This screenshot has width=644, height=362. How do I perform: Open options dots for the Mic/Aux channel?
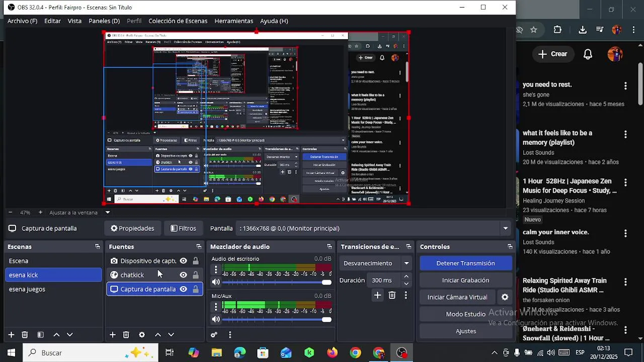(x=216, y=307)
